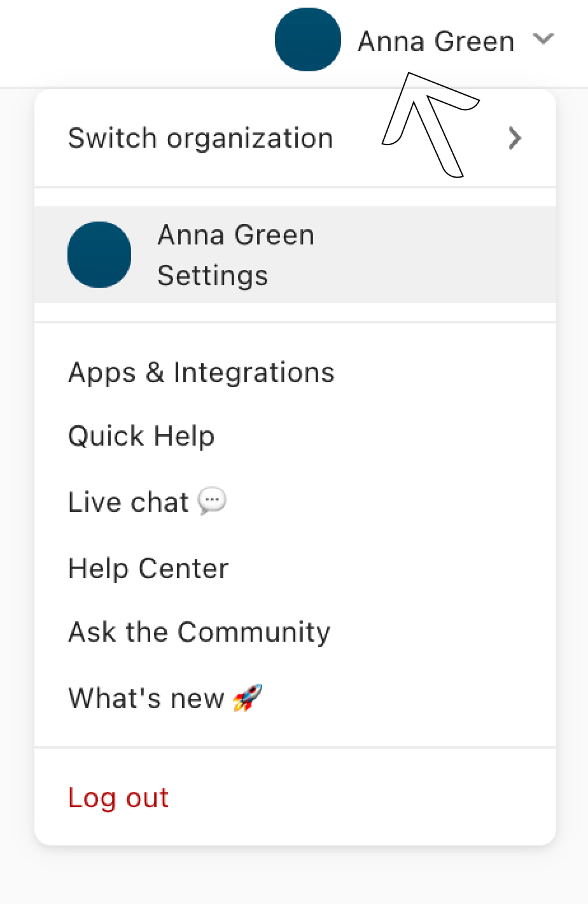Click the avatar circle in the header
The width and height of the screenshot is (588, 904).
(308, 39)
